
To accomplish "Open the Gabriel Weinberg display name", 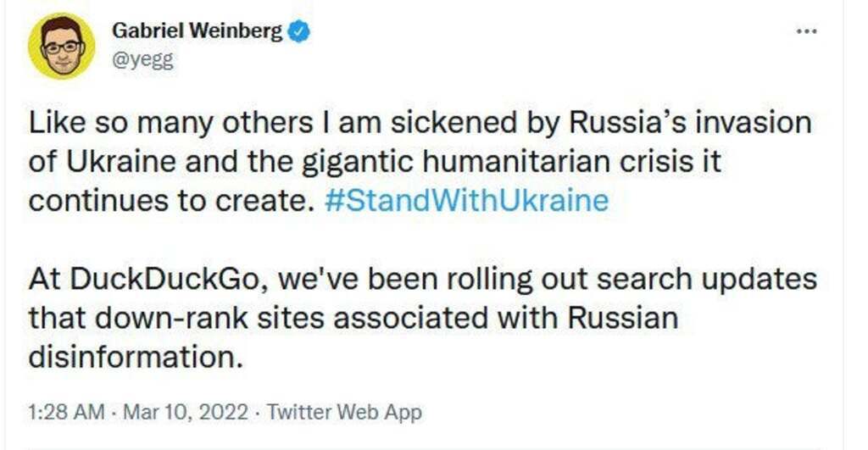I will click(x=198, y=32).
